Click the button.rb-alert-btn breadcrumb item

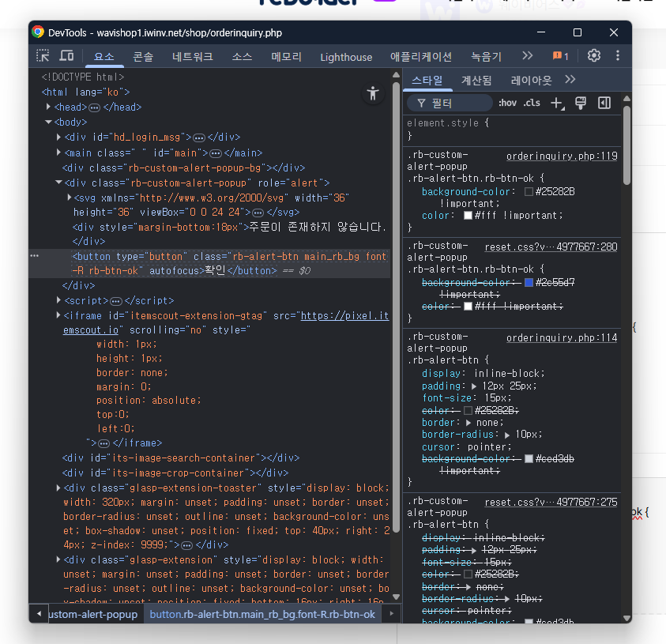click(262, 614)
